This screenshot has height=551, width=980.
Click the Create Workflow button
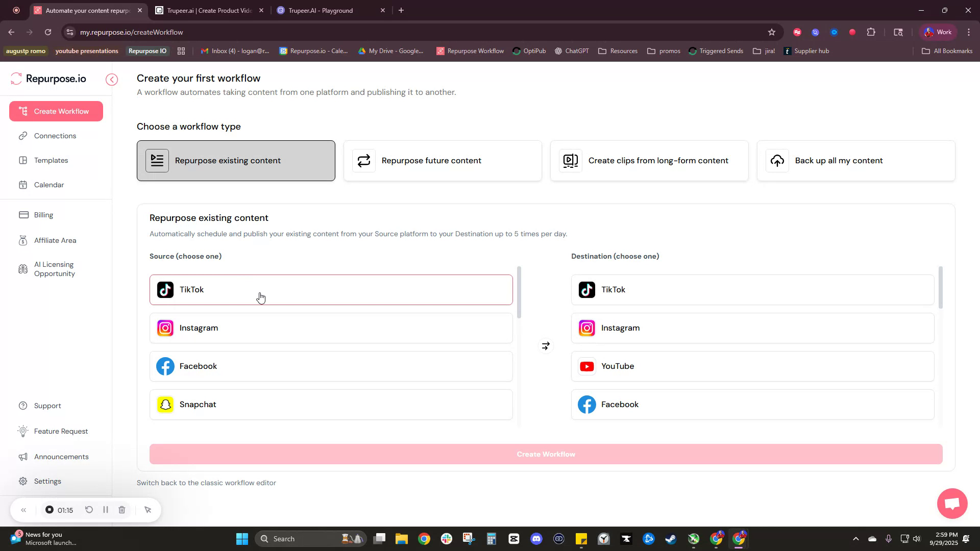tap(546, 454)
